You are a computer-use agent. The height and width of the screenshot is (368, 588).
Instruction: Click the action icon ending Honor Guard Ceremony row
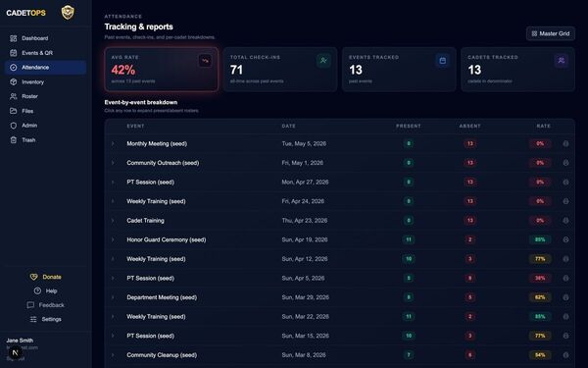click(565, 239)
